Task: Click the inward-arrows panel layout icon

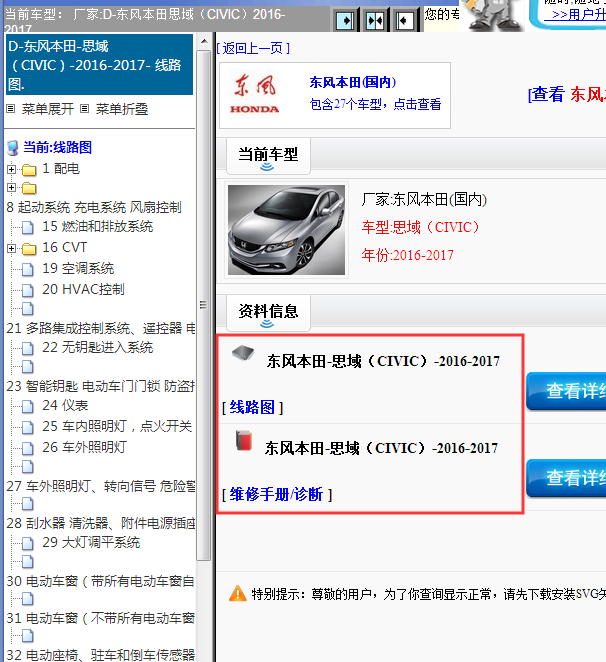Action: [375, 20]
